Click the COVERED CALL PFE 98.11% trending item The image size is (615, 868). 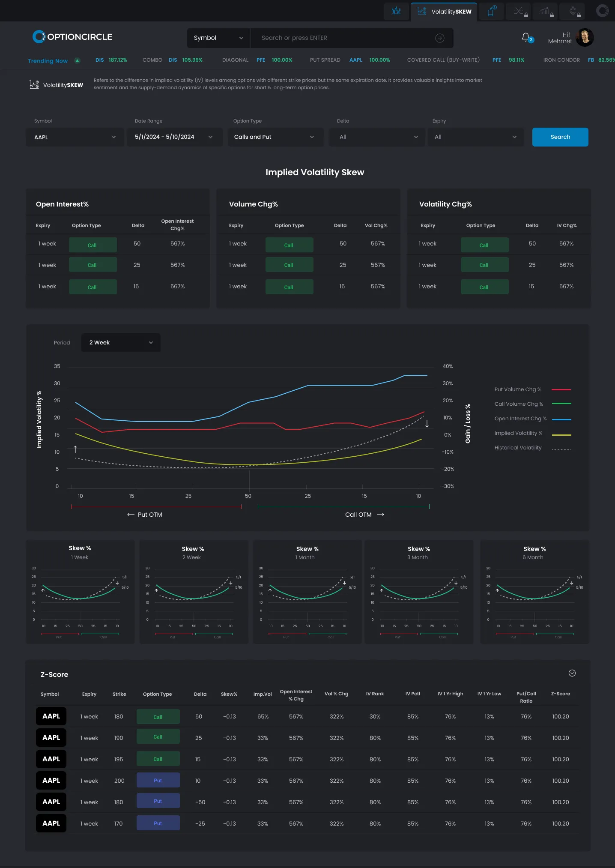(x=466, y=60)
